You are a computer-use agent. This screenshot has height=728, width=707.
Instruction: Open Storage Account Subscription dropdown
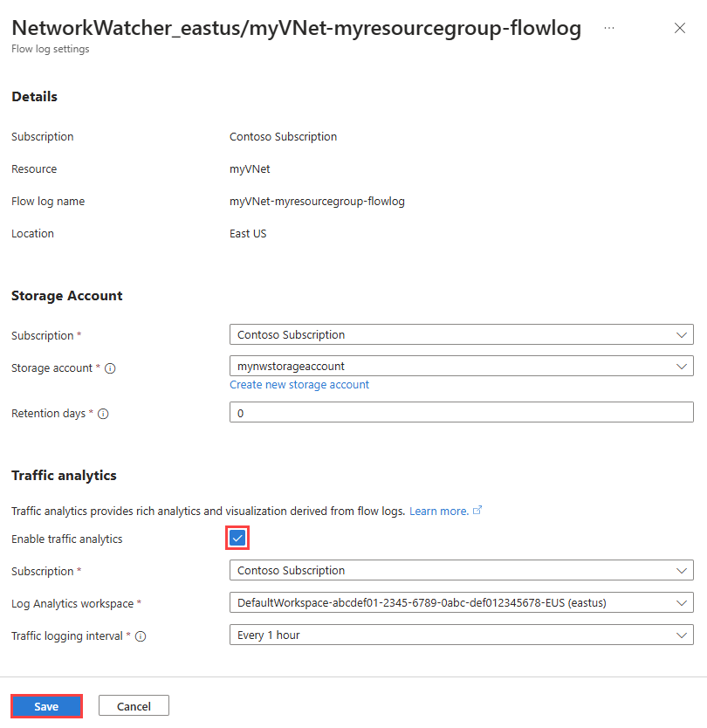(462, 334)
